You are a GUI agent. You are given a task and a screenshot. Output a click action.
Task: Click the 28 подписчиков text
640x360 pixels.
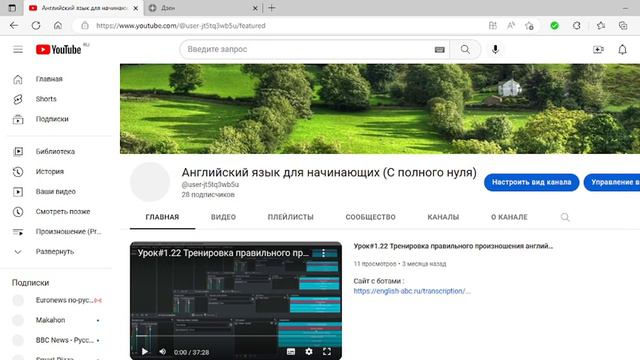coord(208,195)
